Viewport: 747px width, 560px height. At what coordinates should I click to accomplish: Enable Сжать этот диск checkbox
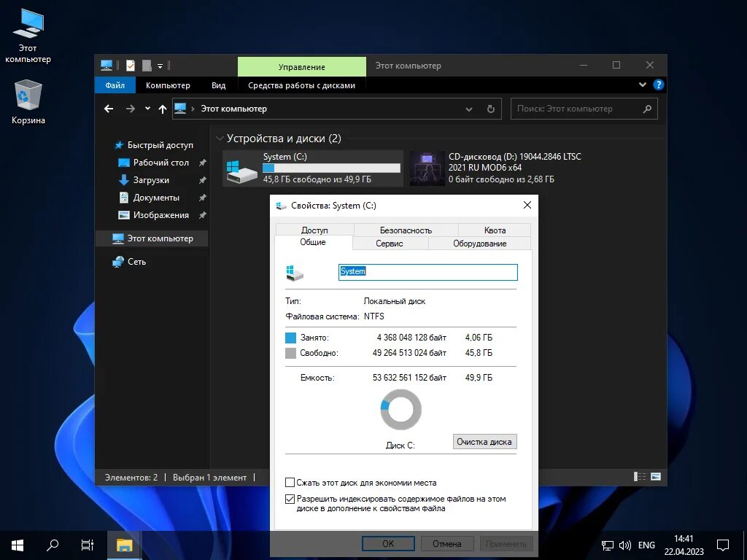point(290,483)
